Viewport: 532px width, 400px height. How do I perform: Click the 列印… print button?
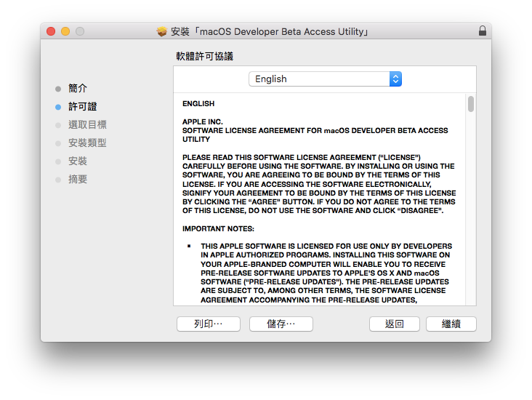coord(209,324)
